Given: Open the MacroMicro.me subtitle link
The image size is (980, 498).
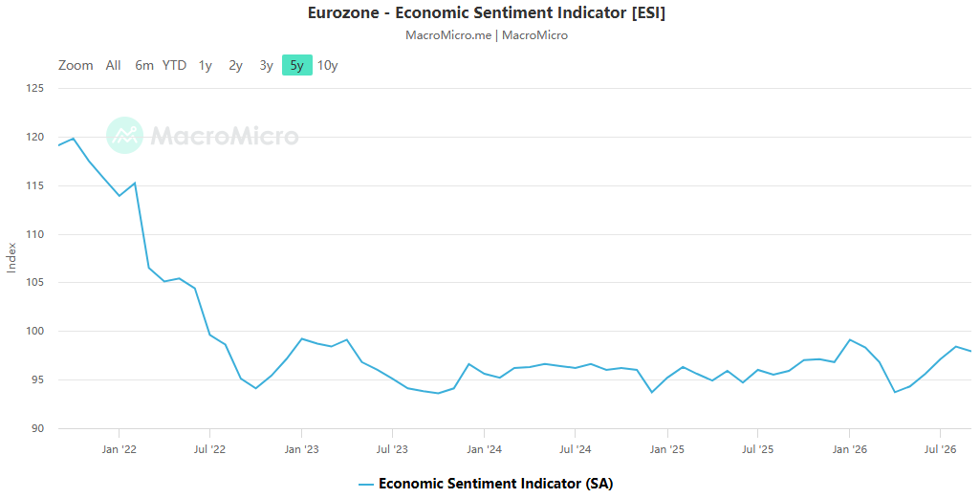Looking at the screenshot, I should (x=448, y=35).
